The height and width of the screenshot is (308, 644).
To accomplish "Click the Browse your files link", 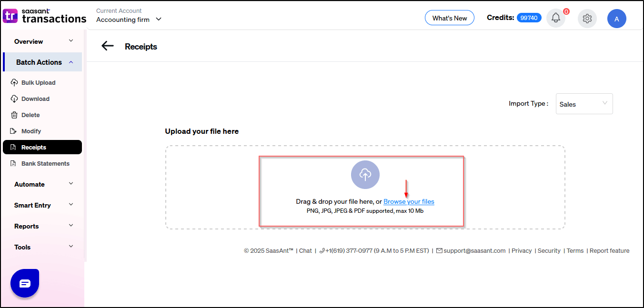I will (409, 202).
